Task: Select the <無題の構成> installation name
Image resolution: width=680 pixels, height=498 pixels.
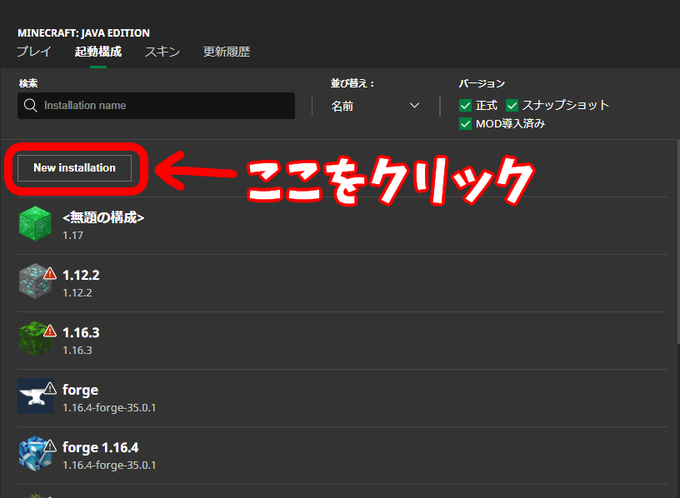Action: coord(103,217)
